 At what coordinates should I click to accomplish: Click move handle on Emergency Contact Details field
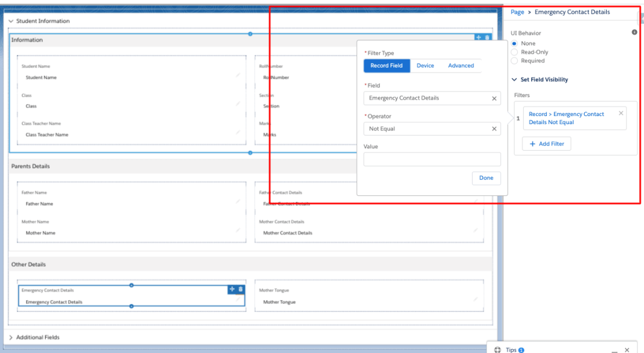[x=232, y=289]
